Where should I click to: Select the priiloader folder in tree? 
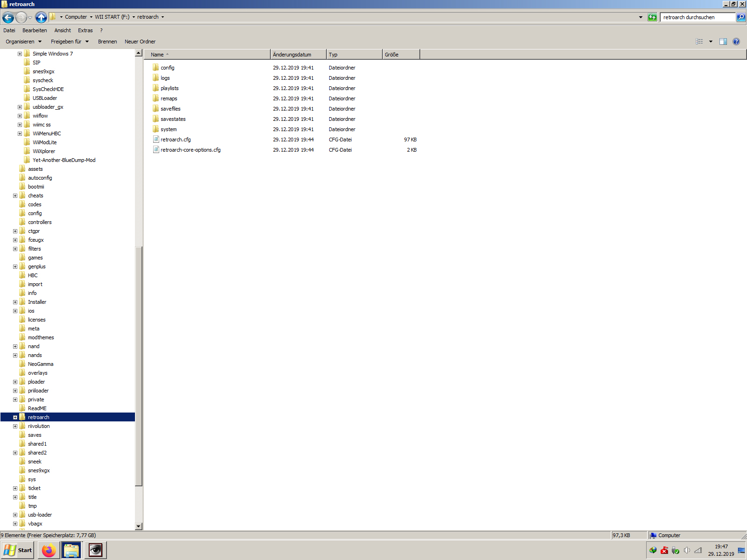38,391
